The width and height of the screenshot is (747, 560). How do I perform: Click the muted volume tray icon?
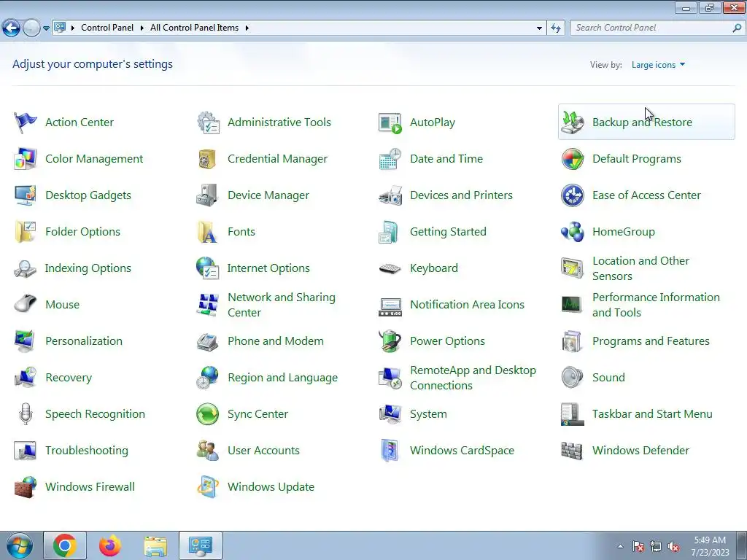(x=673, y=547)
